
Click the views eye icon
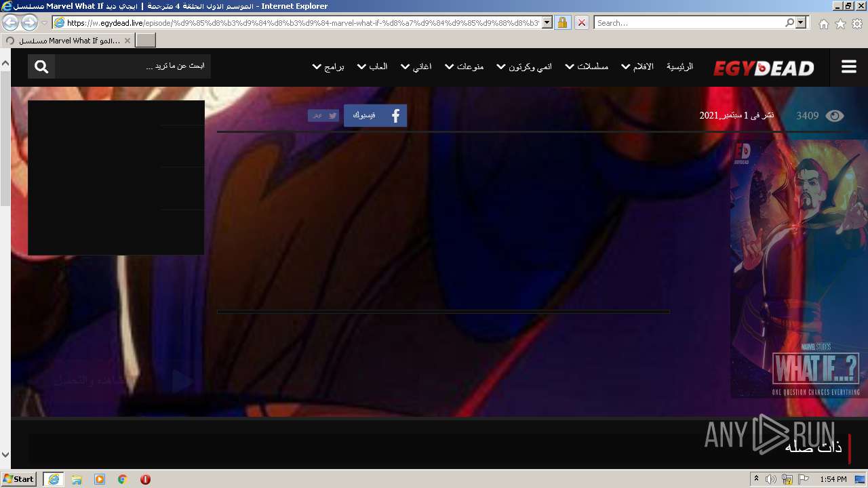click(x=835, y=116)
